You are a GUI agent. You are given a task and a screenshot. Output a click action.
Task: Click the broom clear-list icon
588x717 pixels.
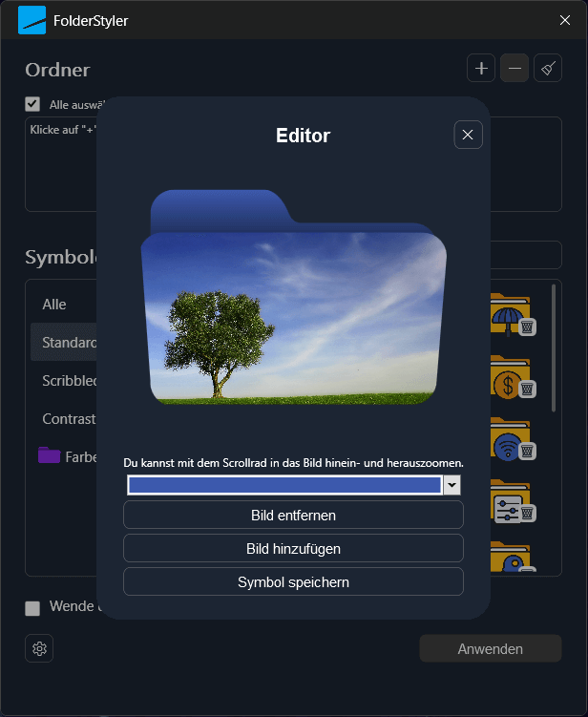[x=548, y=68]
